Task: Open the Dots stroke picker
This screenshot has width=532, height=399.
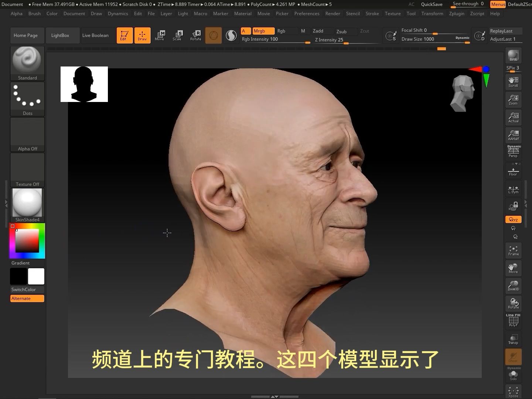Action: pos(27,99)
